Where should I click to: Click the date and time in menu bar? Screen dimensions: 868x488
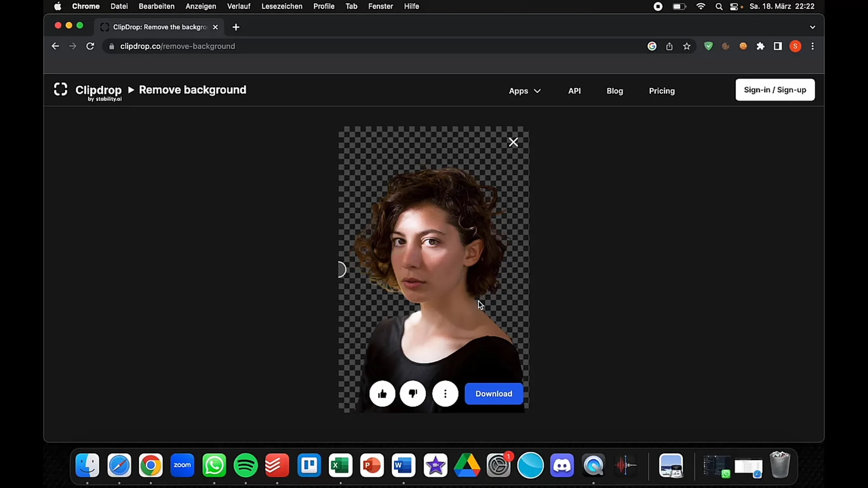pos(782,6)
